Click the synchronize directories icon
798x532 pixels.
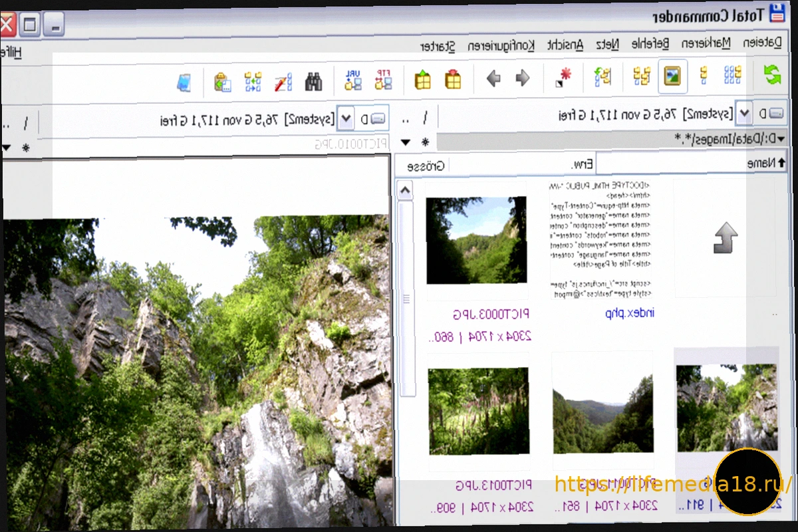point(253,81)
